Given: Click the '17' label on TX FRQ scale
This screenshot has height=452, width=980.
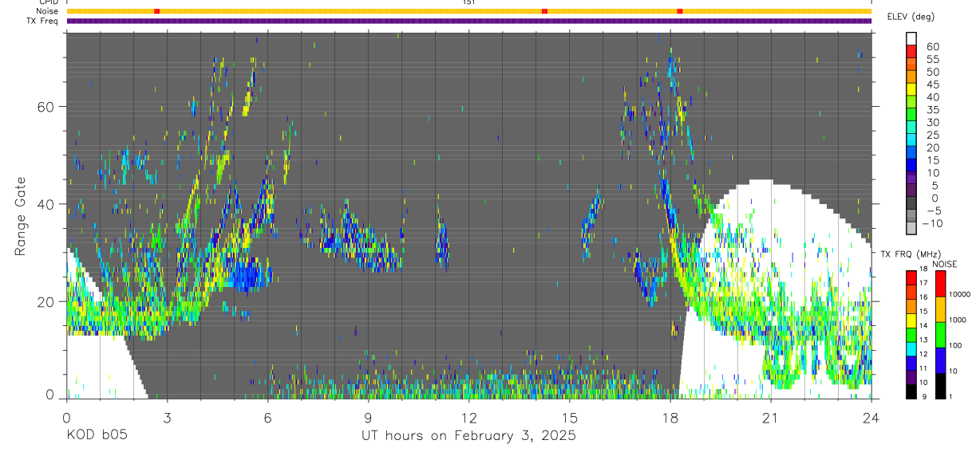Looking at the screenshot, I should [923, 284].
